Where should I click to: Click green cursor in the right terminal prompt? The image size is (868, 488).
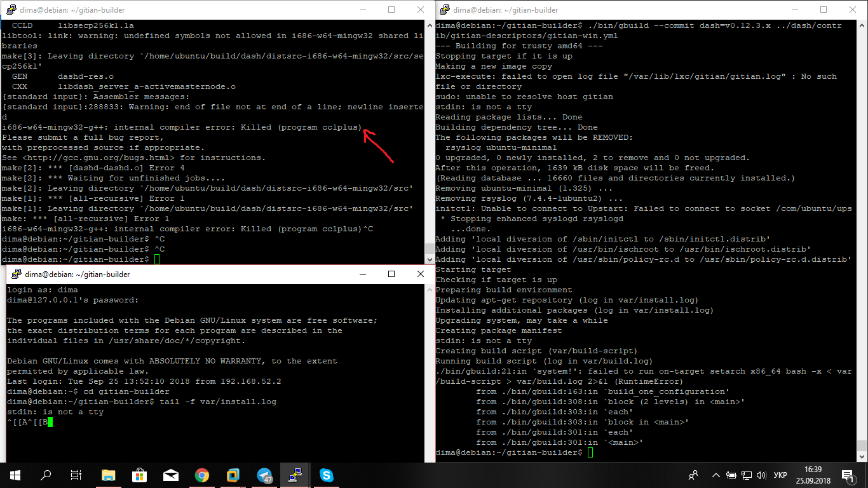[590, 452]
